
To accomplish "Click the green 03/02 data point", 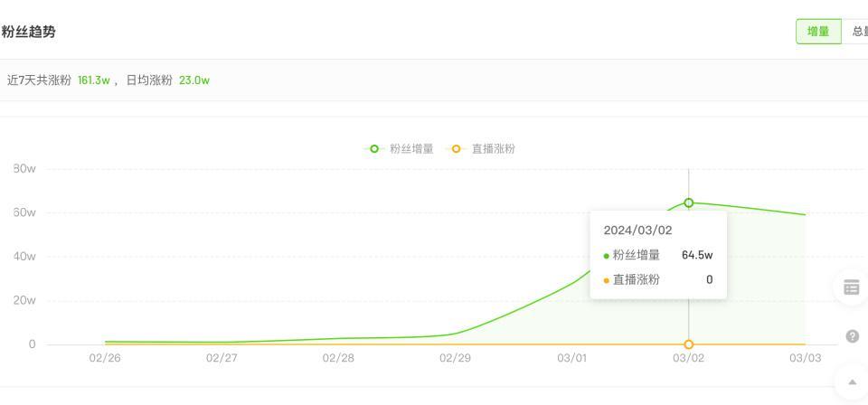I will [689, 203].
